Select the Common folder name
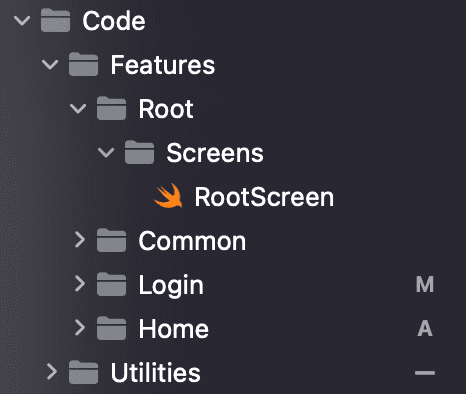This screenshot has width=466, height=394. click(192, 241)
